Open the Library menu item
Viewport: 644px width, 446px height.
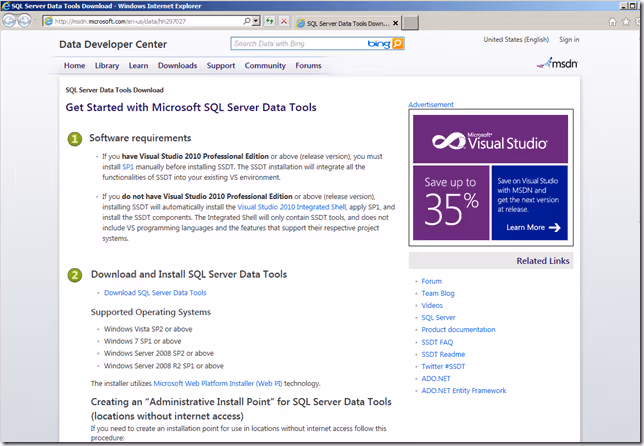pyautogui.click(x=107, y=65)
